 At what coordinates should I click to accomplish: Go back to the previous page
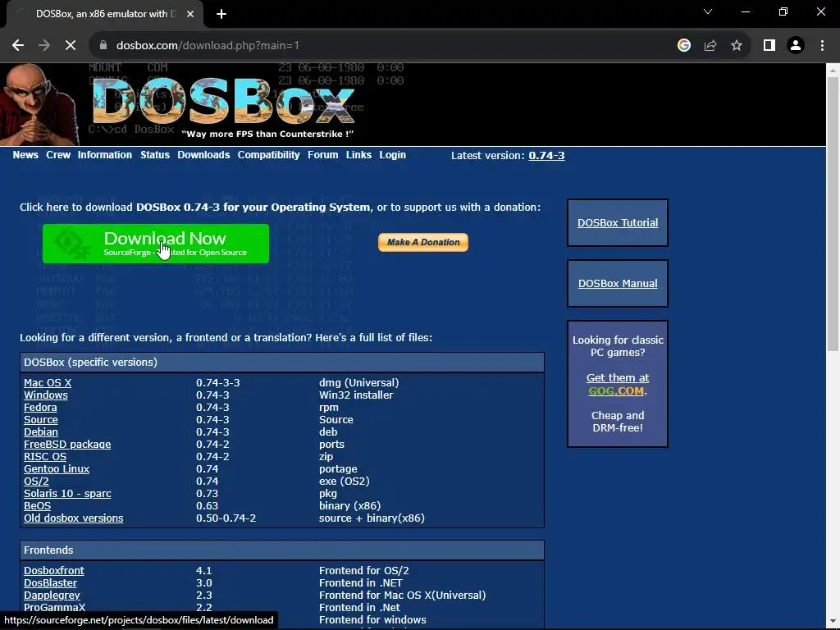point(18,46)
